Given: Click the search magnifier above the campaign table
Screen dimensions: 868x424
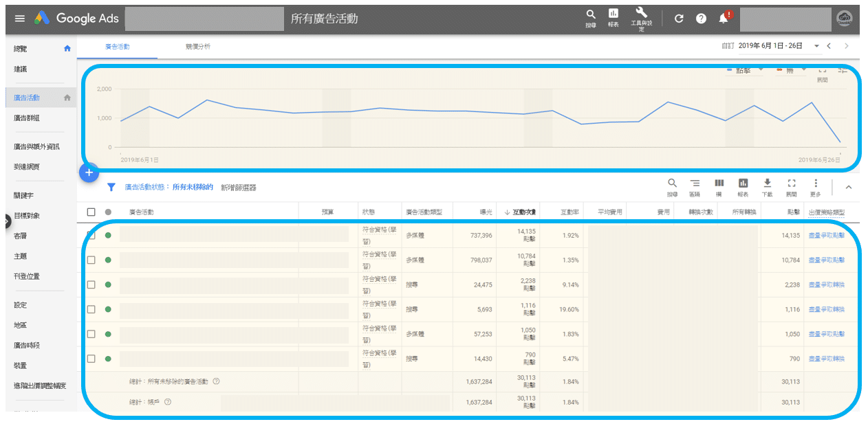Looking at the screenshot, I should click(x=672, y=183).
